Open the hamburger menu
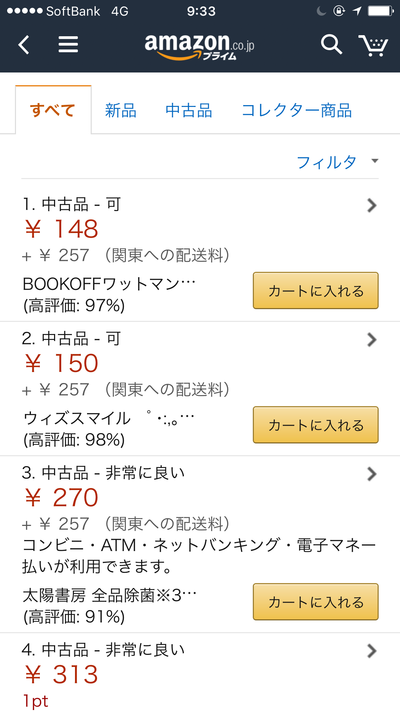Image resolution: width=400 pixels, height=711 pixels. pyautogui.click(x=68, y=44)
